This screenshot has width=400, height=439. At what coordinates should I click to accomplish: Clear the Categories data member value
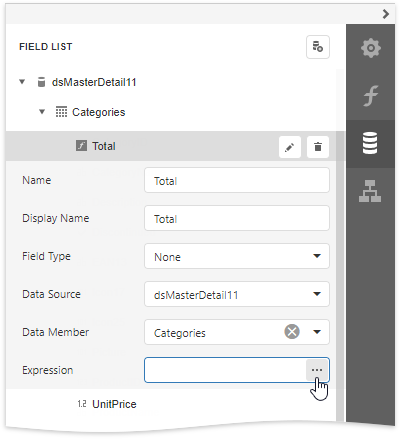tap(292, 332)
